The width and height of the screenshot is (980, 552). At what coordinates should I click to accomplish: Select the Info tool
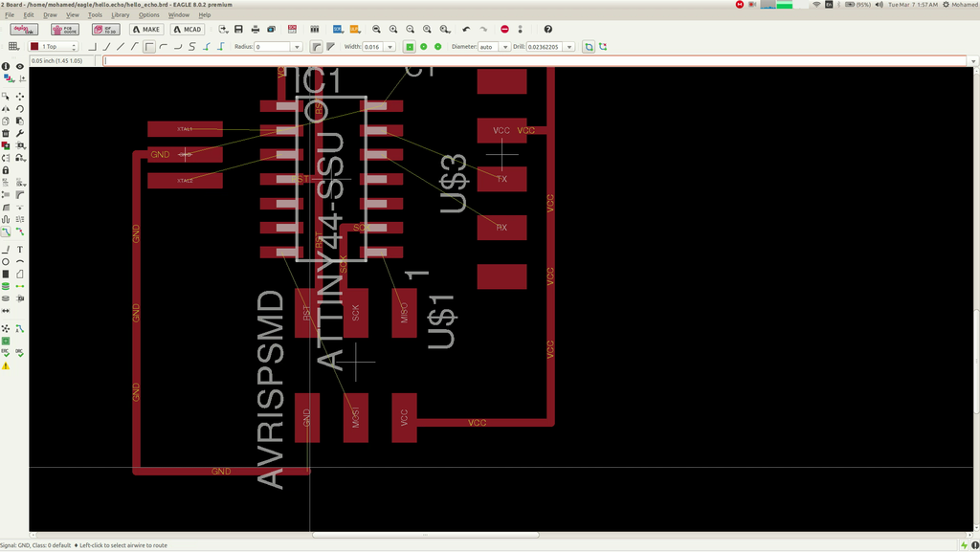click(x=6, y=66)
